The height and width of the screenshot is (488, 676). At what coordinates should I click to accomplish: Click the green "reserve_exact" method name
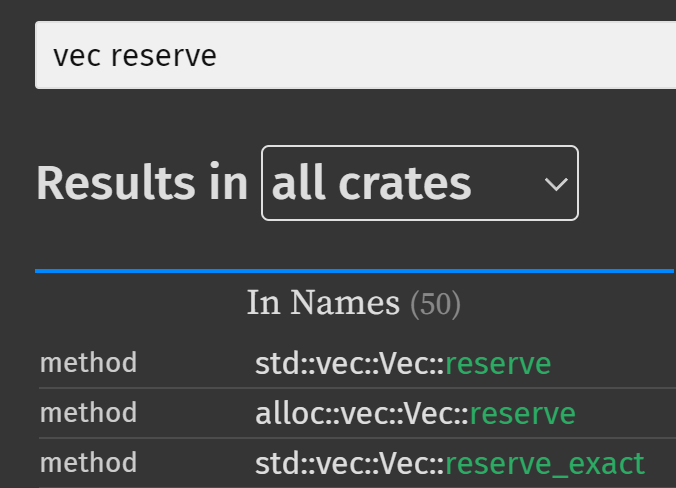click(545, 463)
